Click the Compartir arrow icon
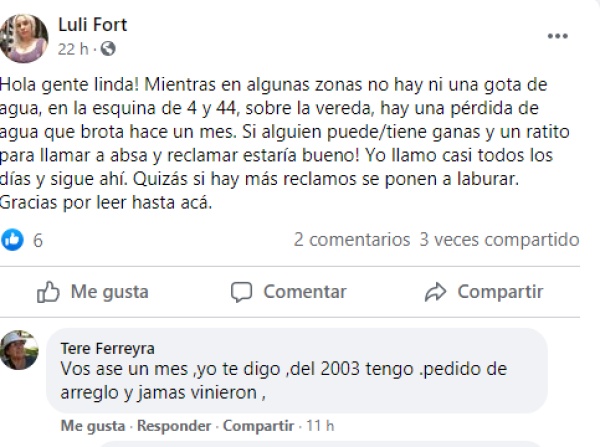 tap(435, 292)
